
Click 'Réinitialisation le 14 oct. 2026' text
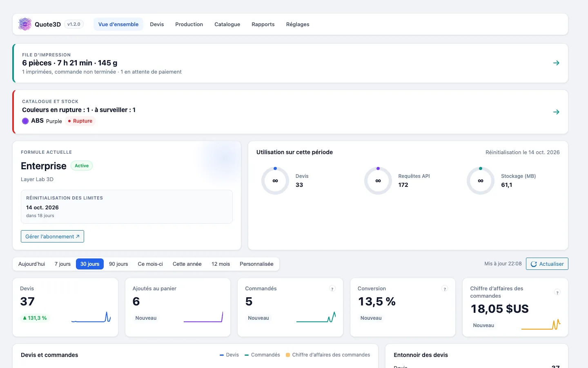523,152
